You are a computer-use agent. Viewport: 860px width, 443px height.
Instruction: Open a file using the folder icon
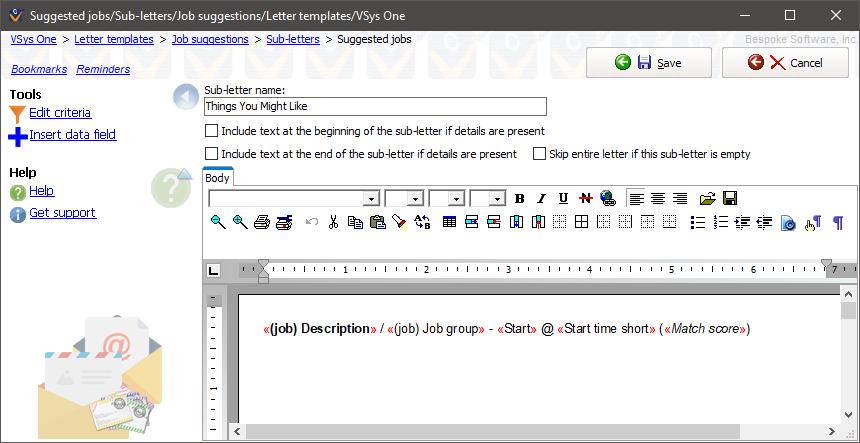708,198
